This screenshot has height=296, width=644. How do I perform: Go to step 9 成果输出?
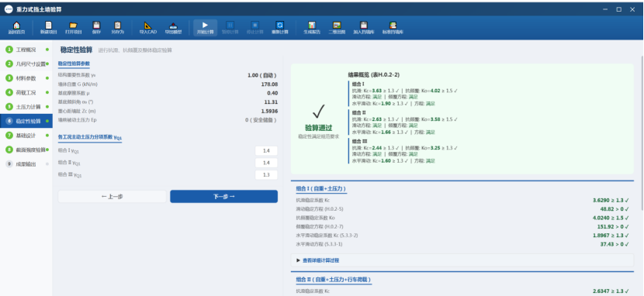[x=26, y=164]
